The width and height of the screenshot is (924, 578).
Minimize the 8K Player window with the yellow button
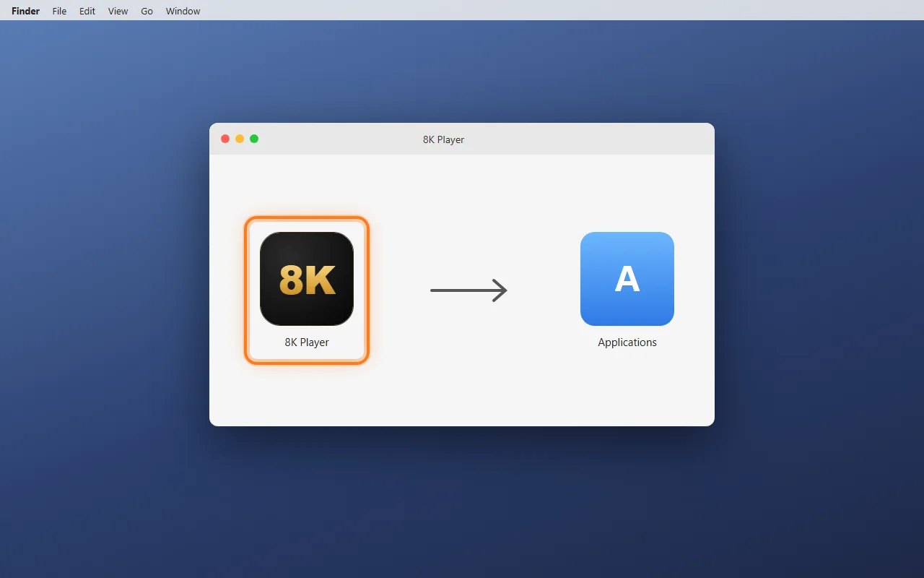240,139
